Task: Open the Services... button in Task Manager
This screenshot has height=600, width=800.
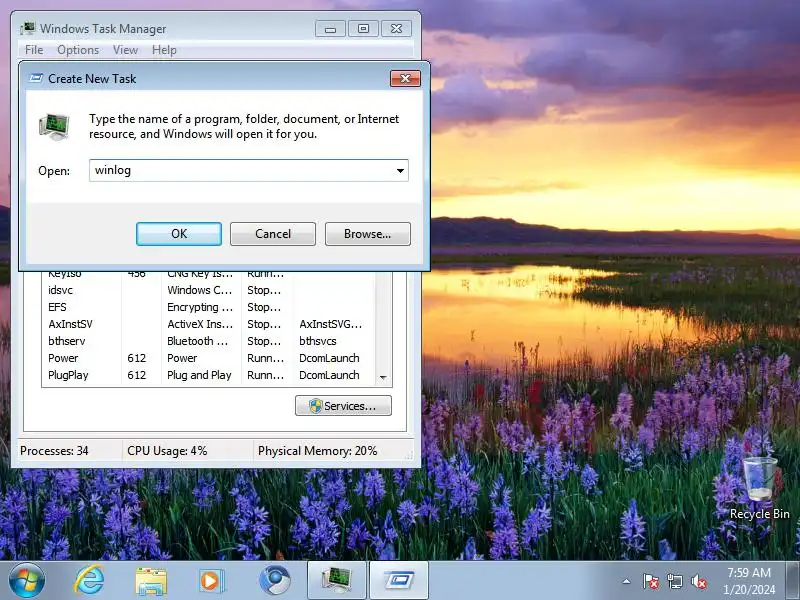Action: (343, 406)
